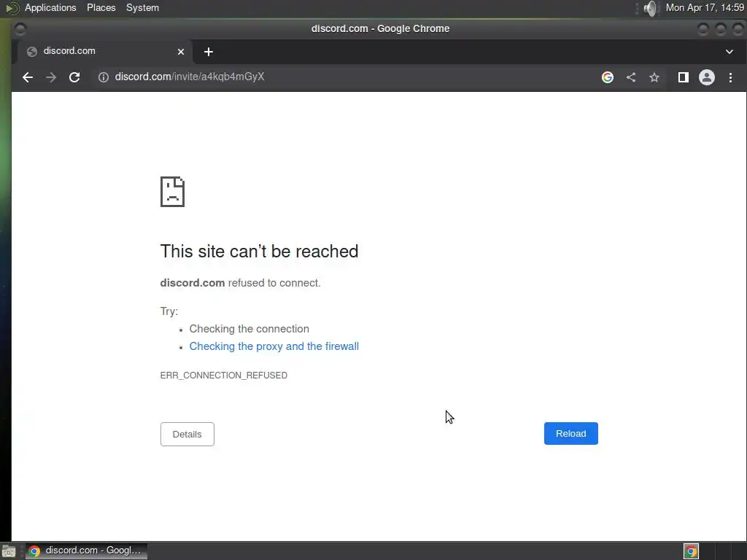View site information icon in address bar
This screenshot has width=747, height=560.
click(104, 77)
